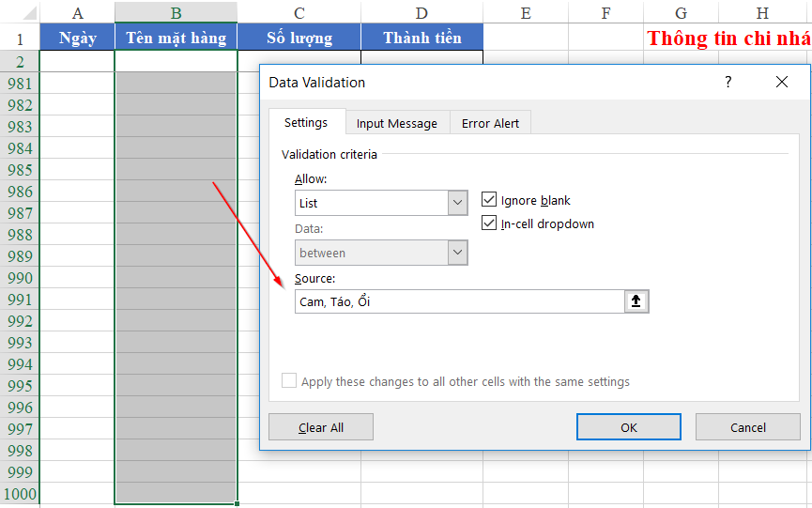
Task: Select row 1 header
Action: (x=20, y=38)
